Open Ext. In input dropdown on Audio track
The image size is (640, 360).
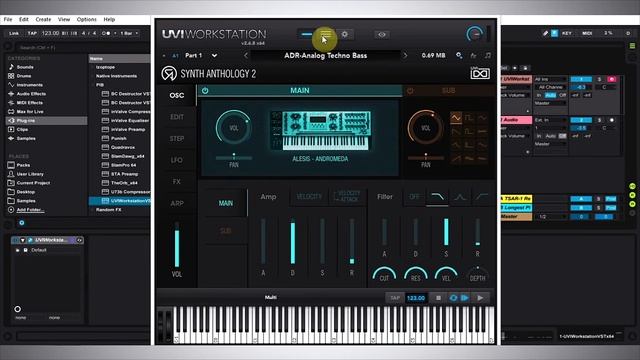click(550, 120)
